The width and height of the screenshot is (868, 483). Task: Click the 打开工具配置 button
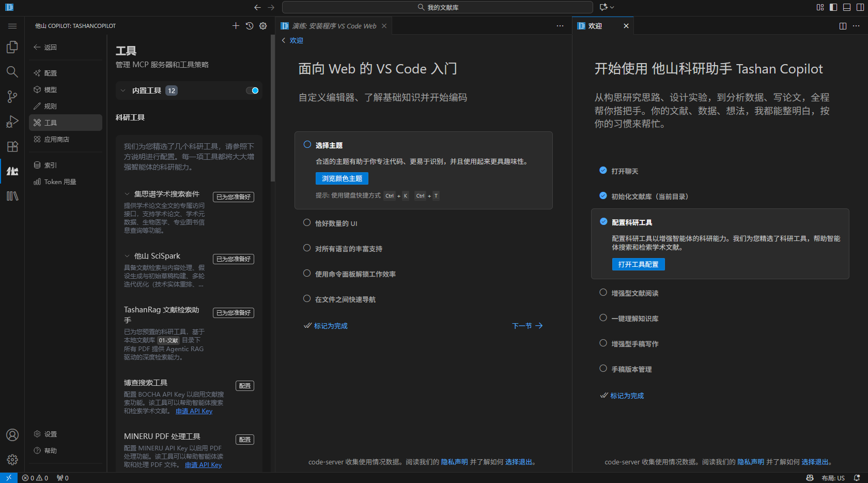[638, 264]
